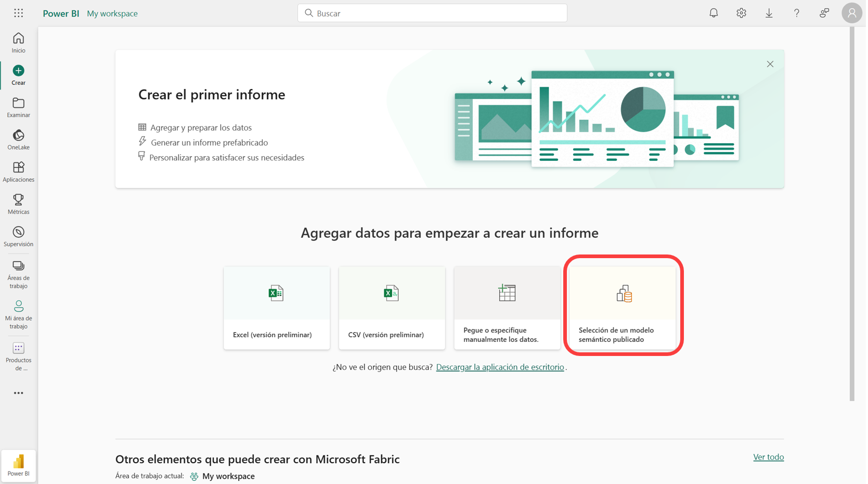Click the report dashboard illustration

pos(597,119)
